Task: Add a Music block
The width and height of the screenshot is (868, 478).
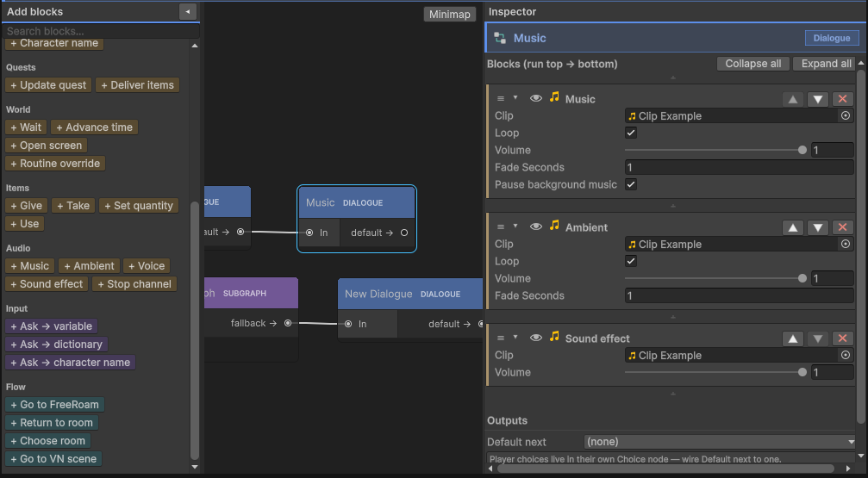Action: click(x=30, y=266)
